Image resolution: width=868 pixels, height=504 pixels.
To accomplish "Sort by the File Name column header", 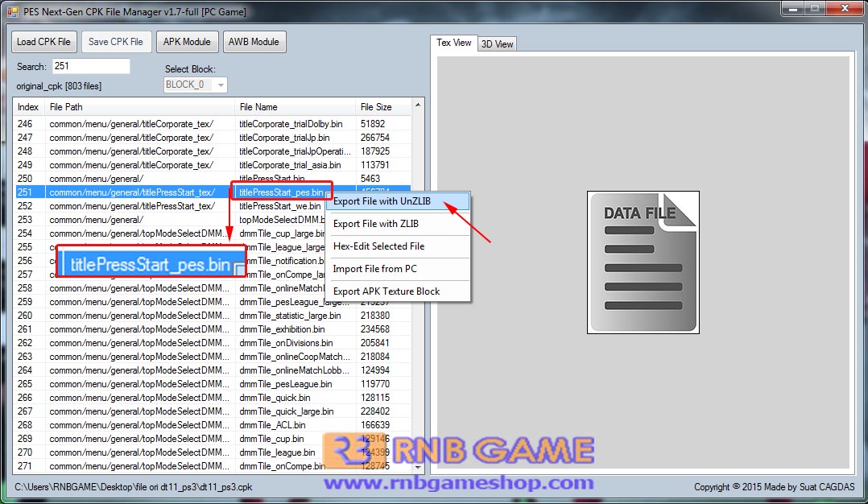I will (x=295, y=107).
